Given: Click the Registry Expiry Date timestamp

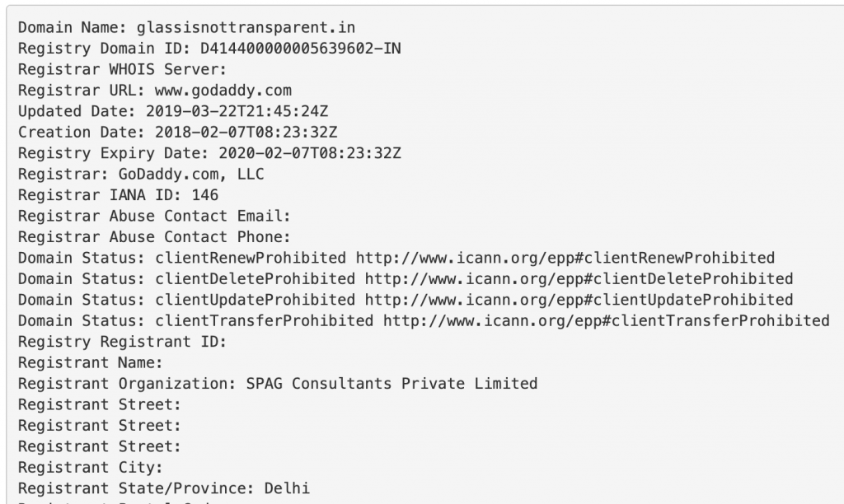Looking at the screenshot, I should pos(310,153).
